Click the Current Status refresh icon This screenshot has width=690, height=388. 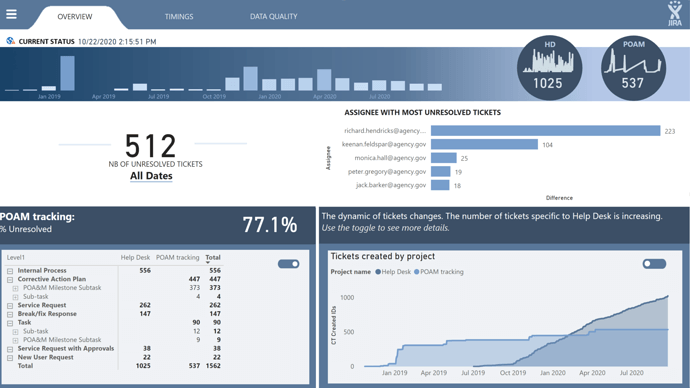tap(11, 41)
